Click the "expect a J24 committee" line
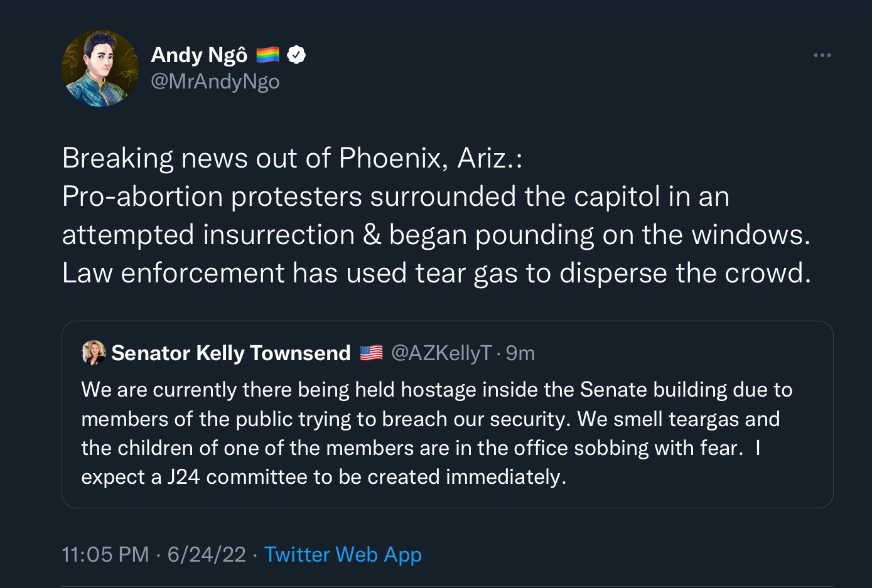Image resolution: width=872 pixels, height=588 pixels. [323, 477]
